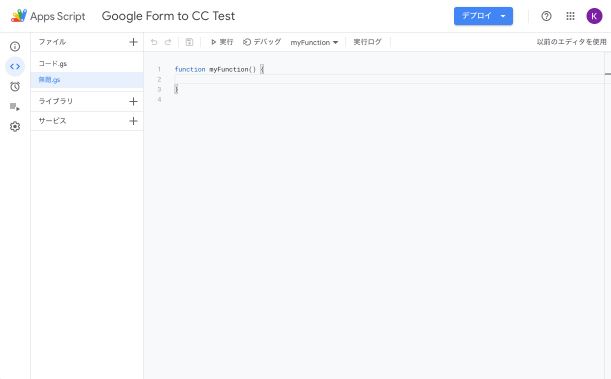Open the 実行ログ execution log
The height and width of the screenshot is (379, 611).
pos(367,42)
